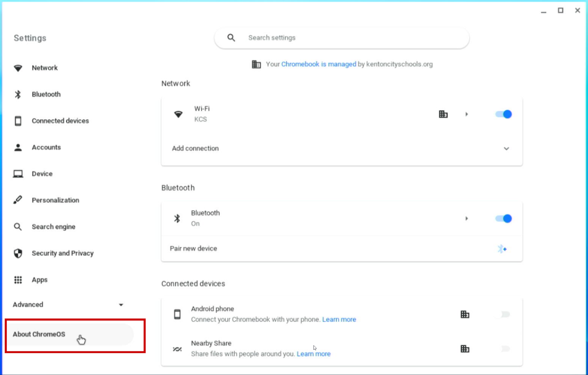Click the managed policy icon in Nearby Share row

tap(465, 349)
